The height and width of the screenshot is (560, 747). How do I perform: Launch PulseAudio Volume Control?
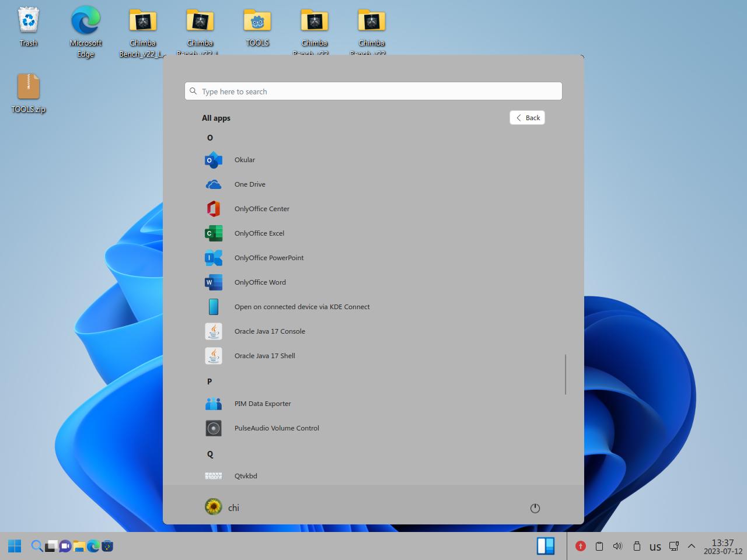tap(276, 428)
